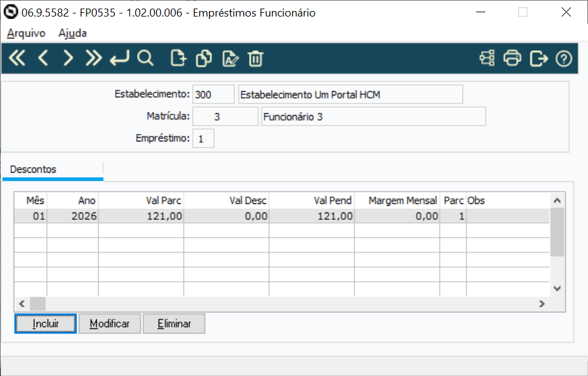Jump to the last record
Image resolution: width=588 pixels, height=376 pixels.
click(94, 58)
